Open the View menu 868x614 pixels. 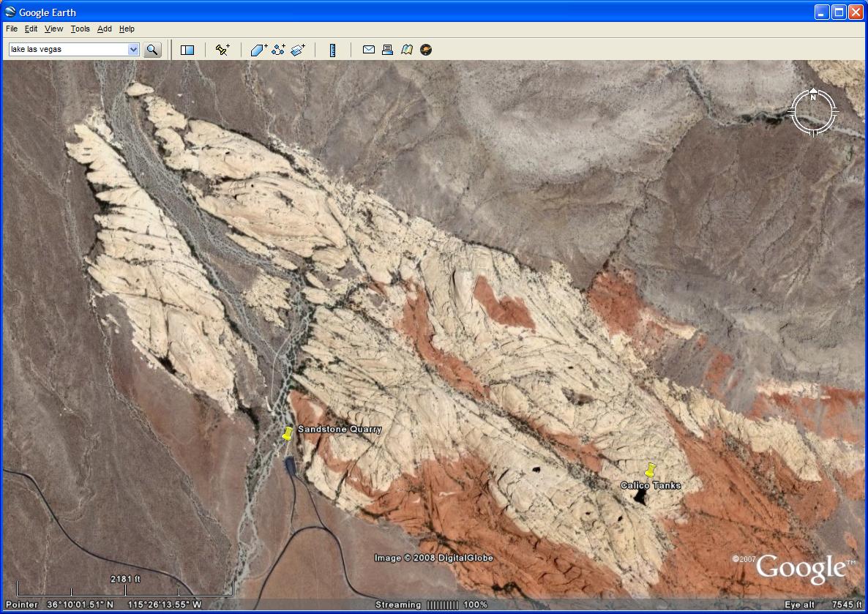(x=53, y=29)
